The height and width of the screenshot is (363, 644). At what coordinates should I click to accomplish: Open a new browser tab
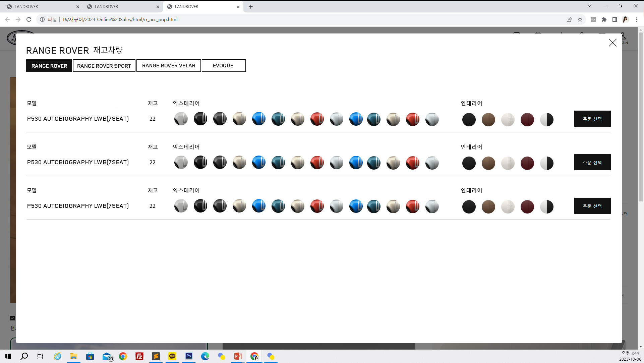[x=250, y=7]
